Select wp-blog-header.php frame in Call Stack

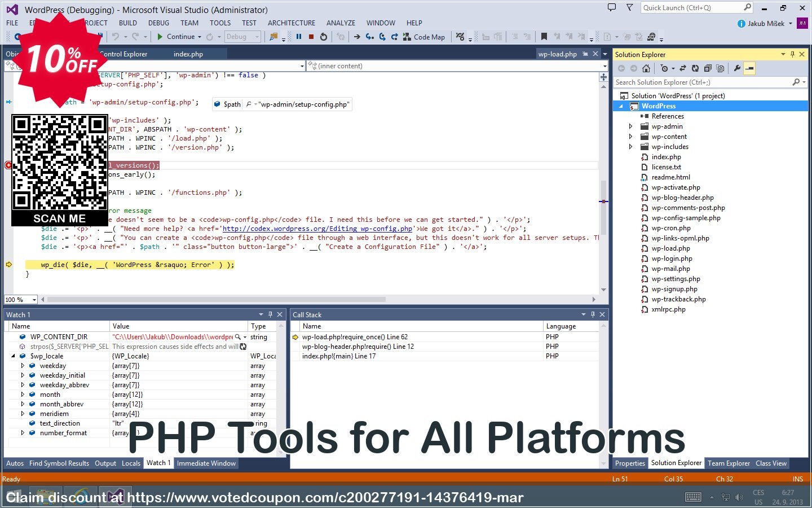(358, 347)
